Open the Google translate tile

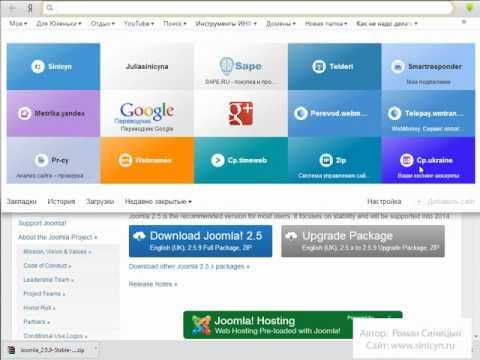(147, 113)
